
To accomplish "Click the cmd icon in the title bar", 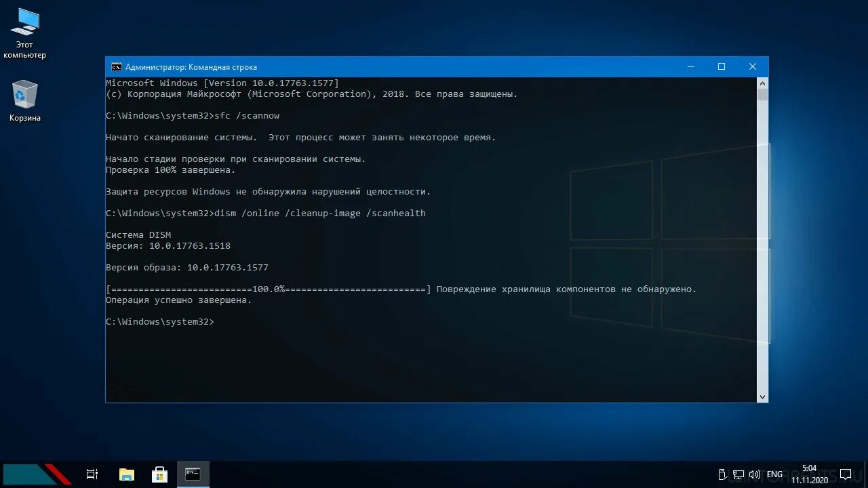I will 116,67.
